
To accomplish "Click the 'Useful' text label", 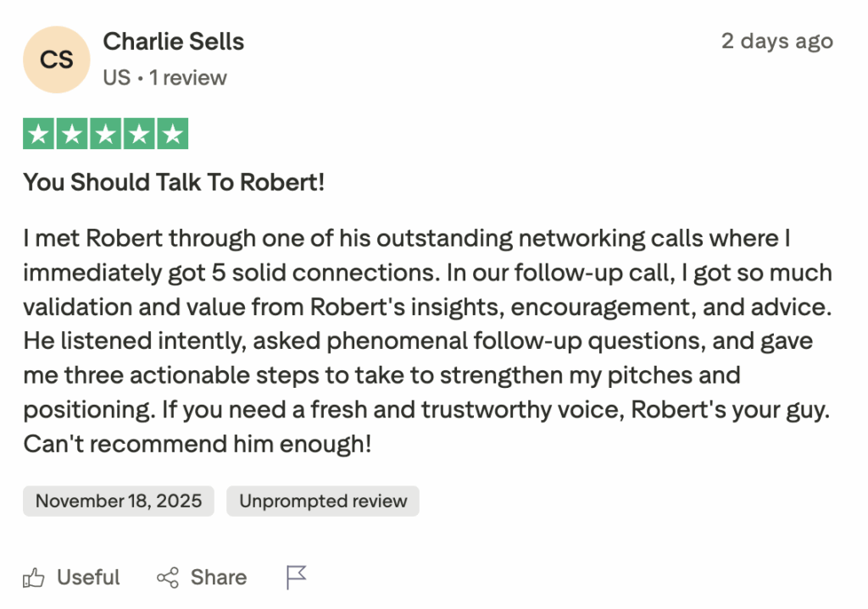I will coord(88,578).
